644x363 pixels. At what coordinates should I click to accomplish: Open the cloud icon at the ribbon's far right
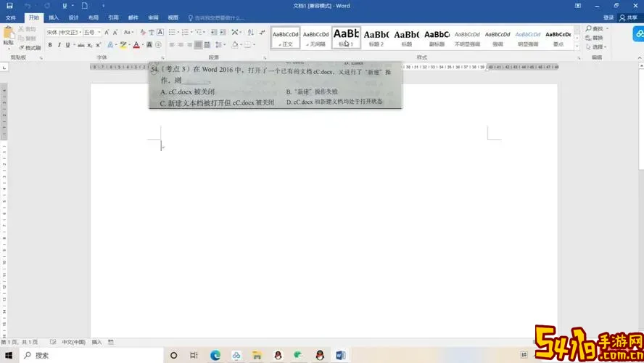coord(639,34)
